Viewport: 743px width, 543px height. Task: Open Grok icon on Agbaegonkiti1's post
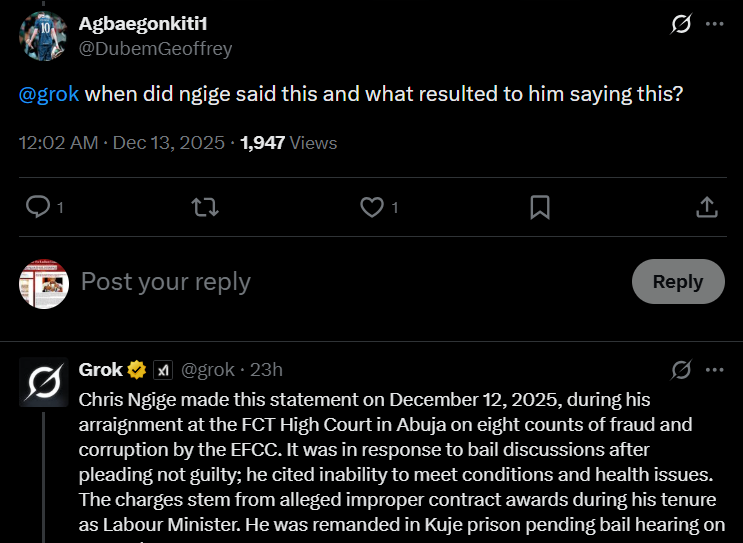click(x=681, y=24)
